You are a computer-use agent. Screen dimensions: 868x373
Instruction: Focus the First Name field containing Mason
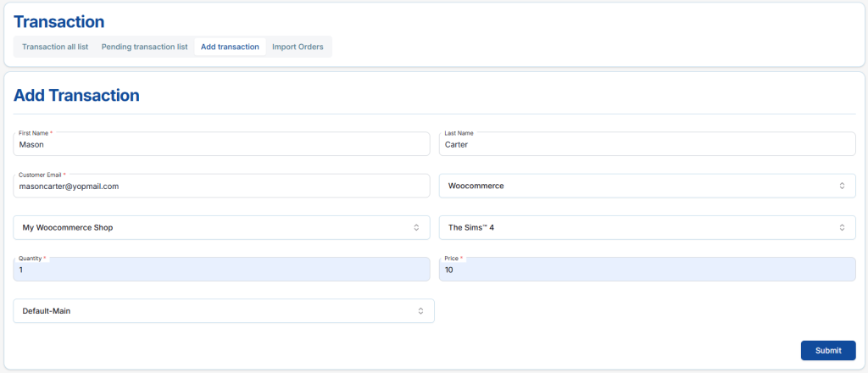click(x=221, y=145)
